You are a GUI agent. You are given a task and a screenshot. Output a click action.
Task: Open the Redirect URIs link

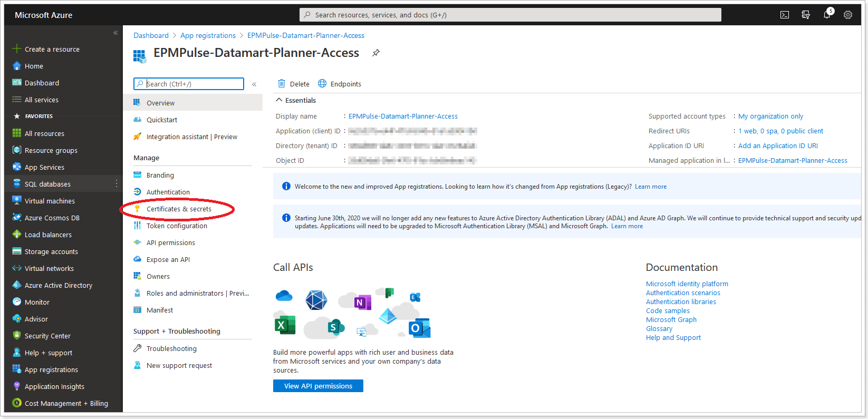coord(780,131)
